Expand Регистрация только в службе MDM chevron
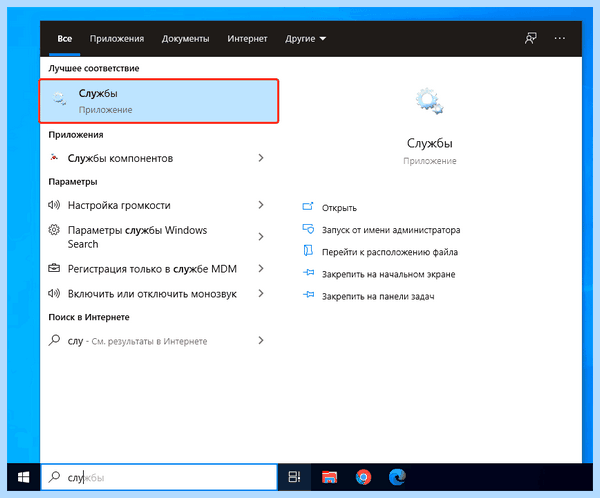Image resolution: width=600 pixels, height=498 pixels. (x=261, y=268)
